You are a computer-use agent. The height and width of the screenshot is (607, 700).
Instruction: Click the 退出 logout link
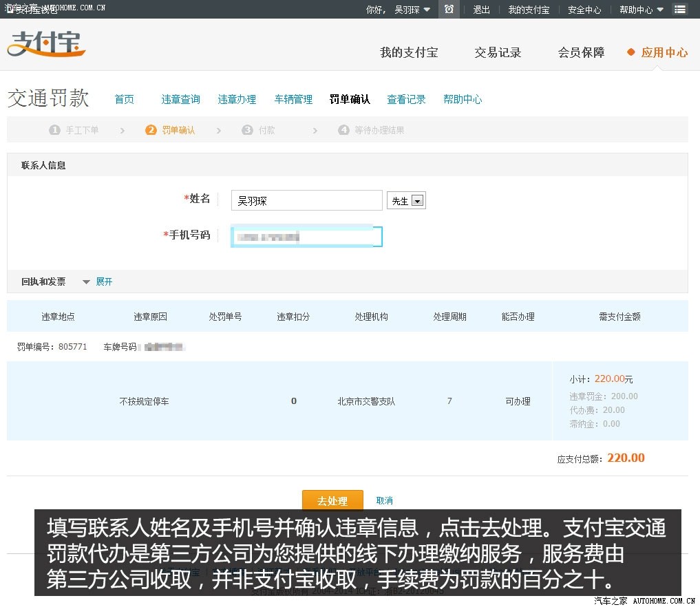point(482,10)
